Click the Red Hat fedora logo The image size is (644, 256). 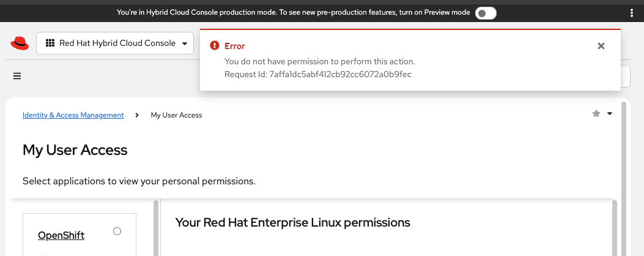click(20, 43)
